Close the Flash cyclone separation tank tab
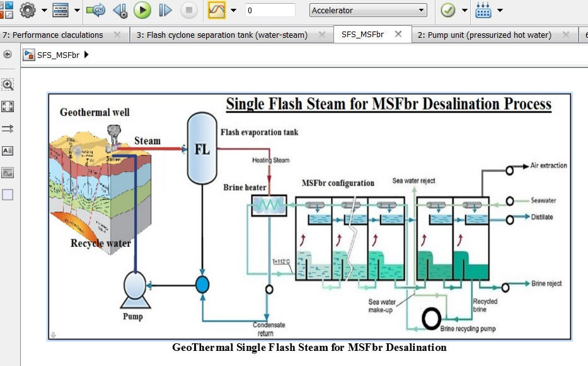This screenshot has height=366, width=588. pos(322,35)
